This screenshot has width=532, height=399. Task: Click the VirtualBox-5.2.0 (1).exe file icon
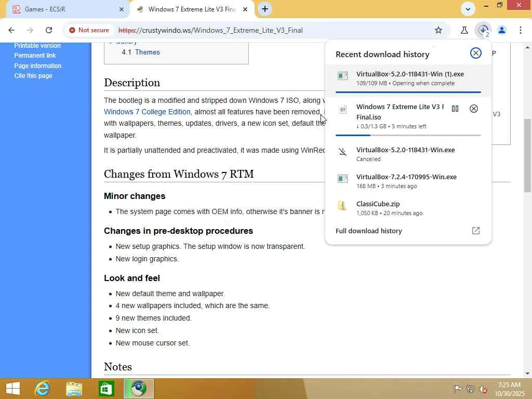pyautogui.click(x=343, y=76)
